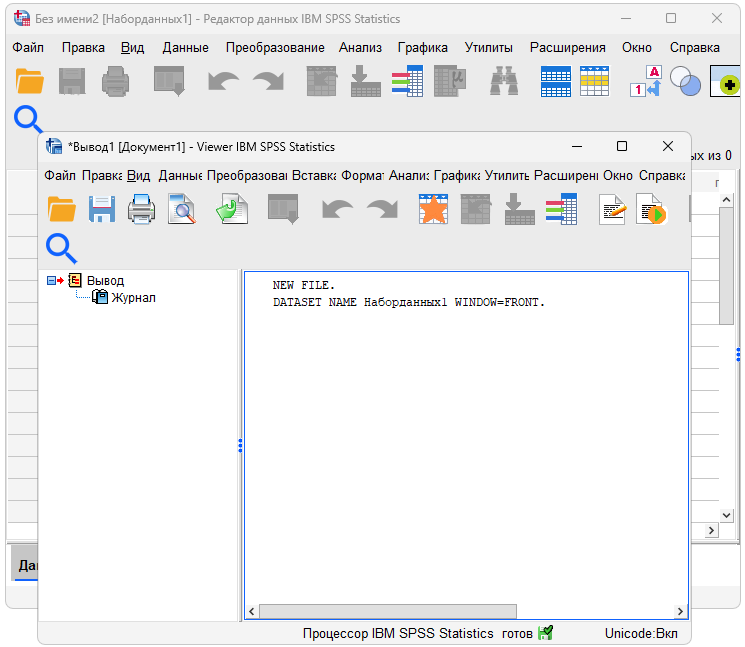Click pane splitter handle between outline and output
745x647 pixels.
pyautogui.click(x=240, y=446)
